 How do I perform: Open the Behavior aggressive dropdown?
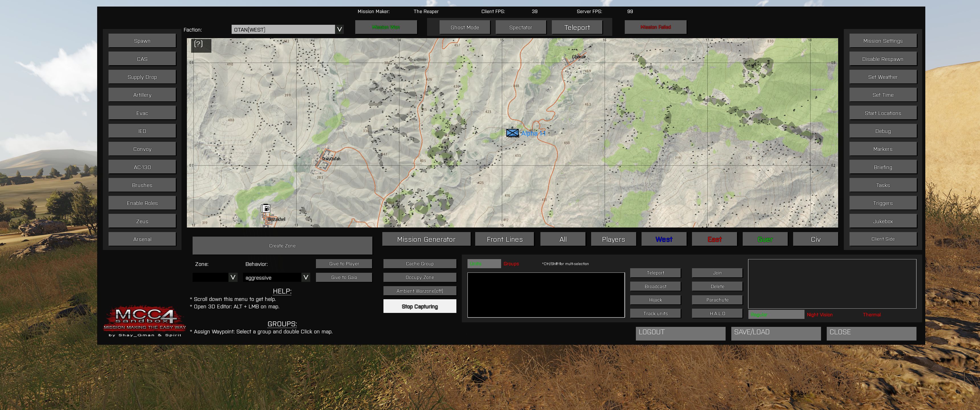305,277
